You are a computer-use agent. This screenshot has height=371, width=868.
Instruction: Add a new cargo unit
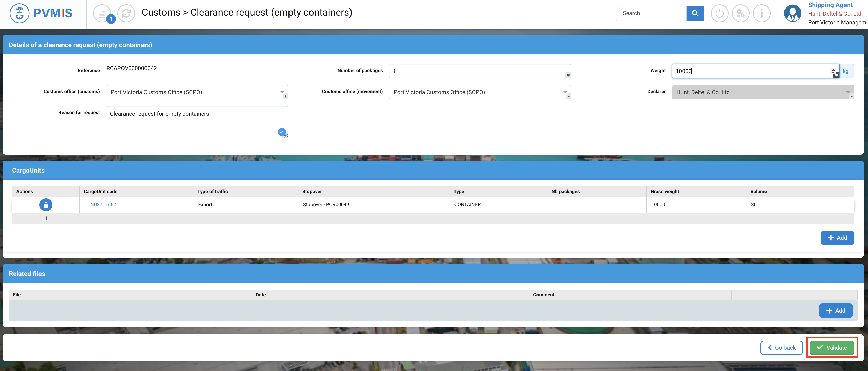click(837, 238)
